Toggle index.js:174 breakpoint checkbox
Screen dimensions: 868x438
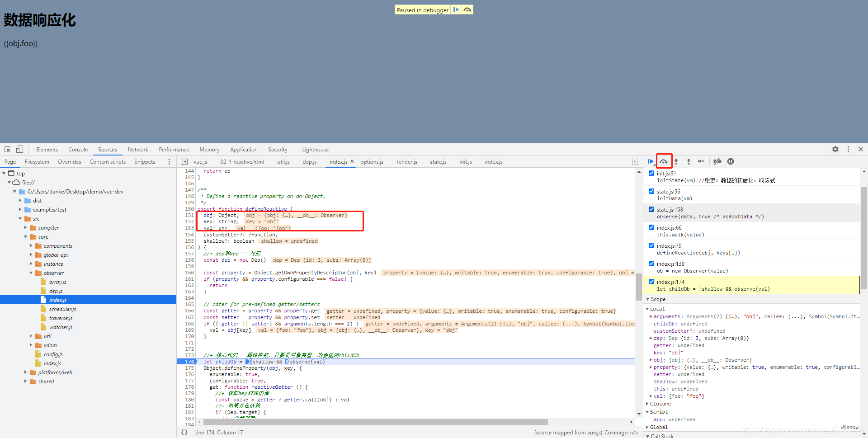click(x=651, y=282)
